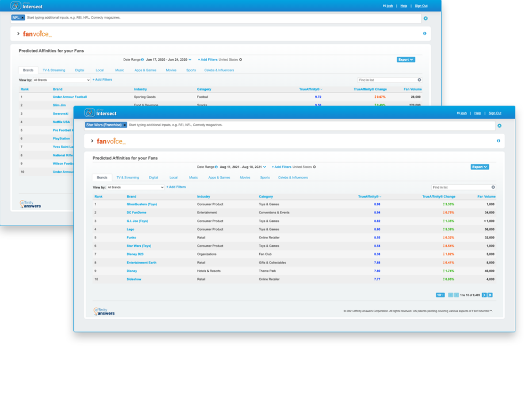Switch to TV & Streaming tab, front window

pyautogui.click(x=128, y=178)
